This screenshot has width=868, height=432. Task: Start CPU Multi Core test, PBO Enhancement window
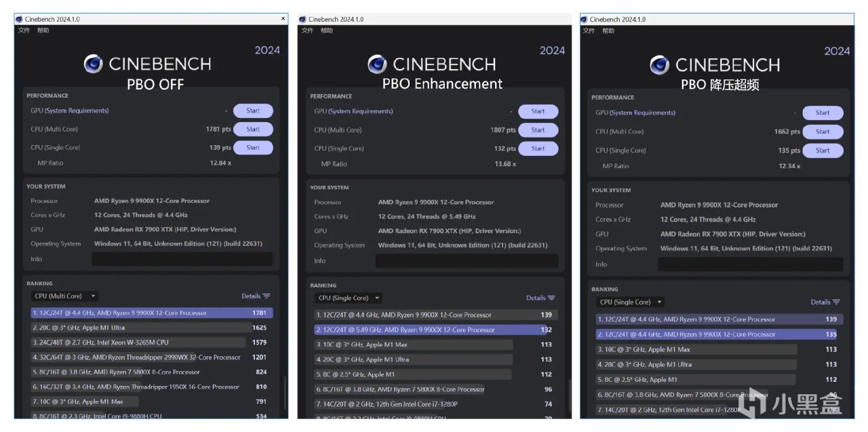[538, 130]
